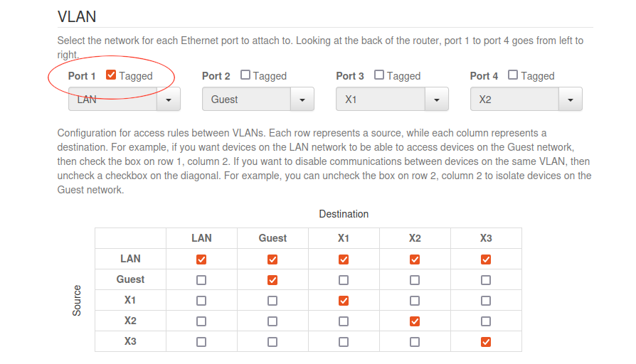Check the Port 4 Tagged checkbox
Viewport: 636px width, 364px height.
click(513, 75)
